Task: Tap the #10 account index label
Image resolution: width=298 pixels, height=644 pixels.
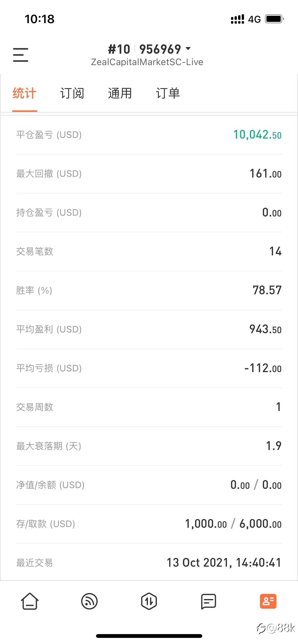Action: [119, 49]
